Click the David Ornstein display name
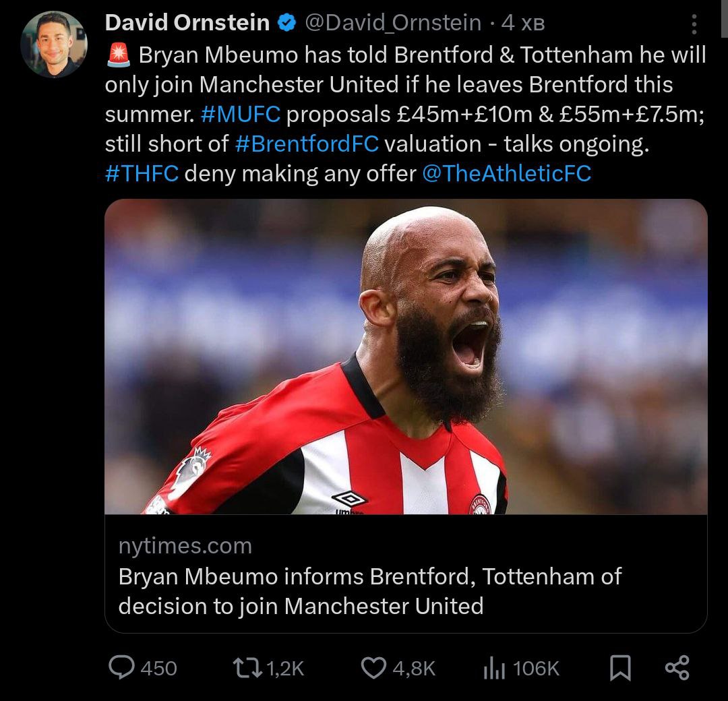The width and height of the screenshot is (728, 701). pos(187,23)
